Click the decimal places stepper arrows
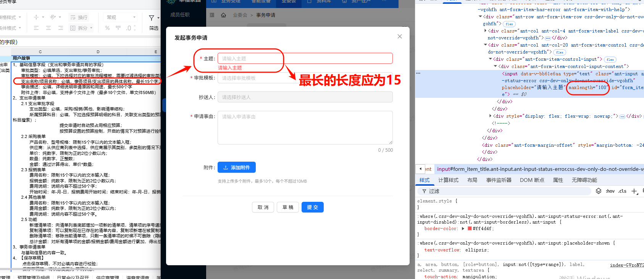This screenshot has height=279, width=644. [x=134, y=28]
